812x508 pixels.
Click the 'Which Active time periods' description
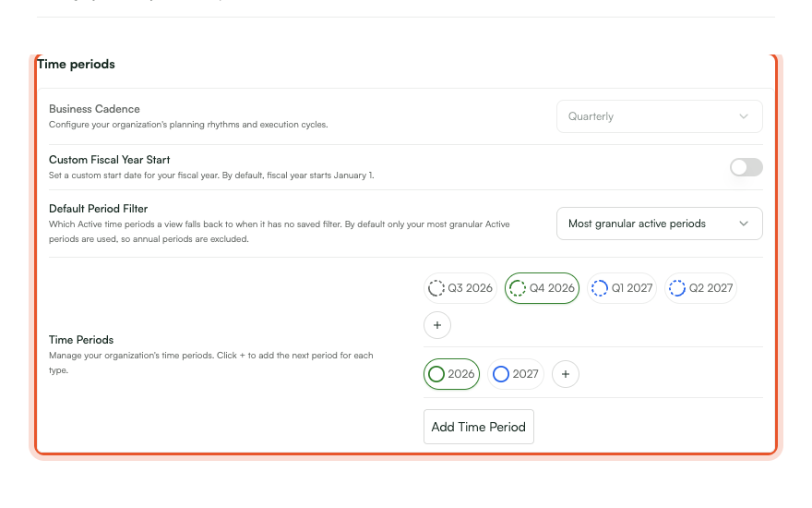279,232
